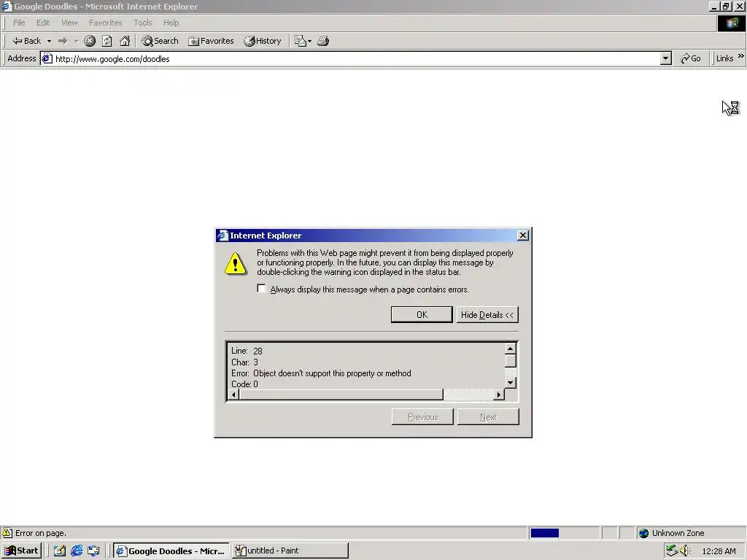The image size is (747, 560).
Task: Open the History pane from toolbar
Action: click(x=263, y=41)
